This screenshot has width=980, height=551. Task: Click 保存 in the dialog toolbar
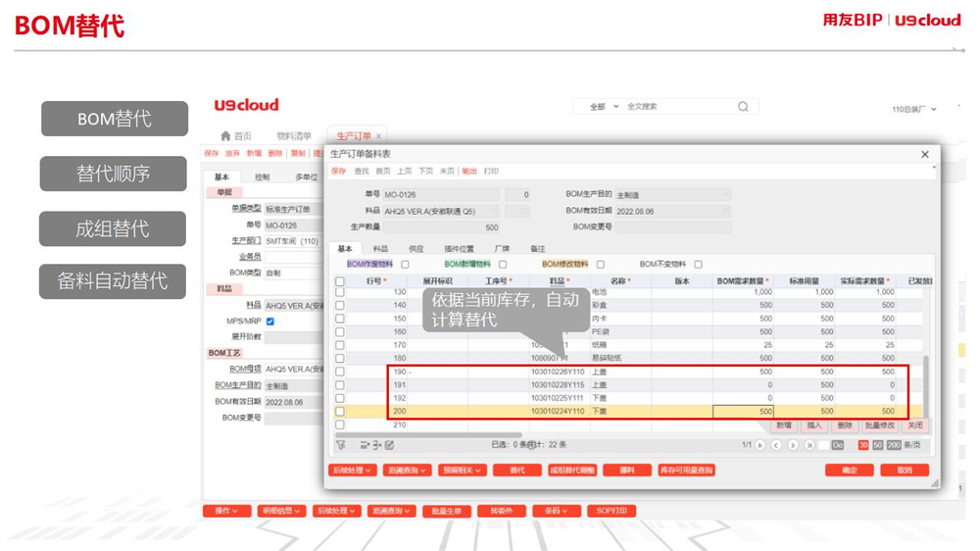pos(338,172)
